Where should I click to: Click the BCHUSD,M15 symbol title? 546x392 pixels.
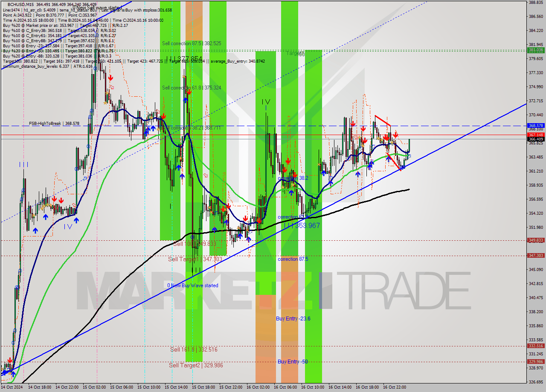20,4
